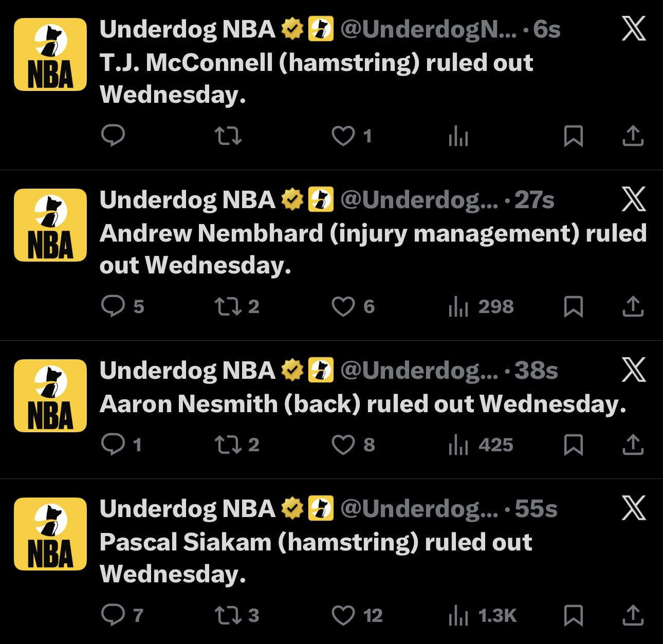
Task: Open replies on the Pascal Siakam tweet
Action: pyautogui.click(x=113, y=615)
